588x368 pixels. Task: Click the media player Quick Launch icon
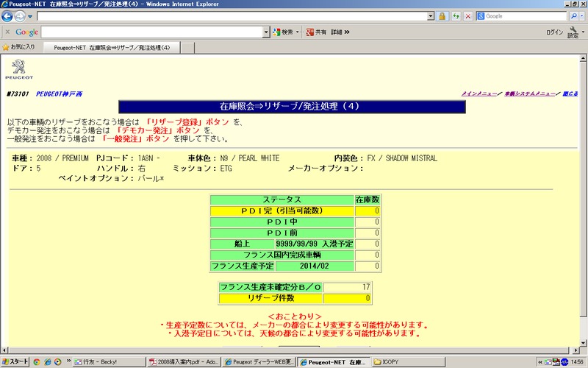(x=57, y=362)
